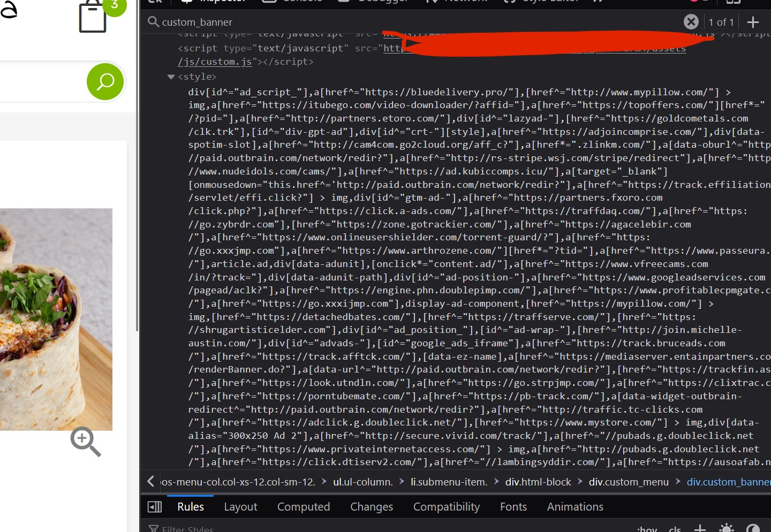Open the Changes tab
This screenshot has height=532, width=771.
coord(372,507)
